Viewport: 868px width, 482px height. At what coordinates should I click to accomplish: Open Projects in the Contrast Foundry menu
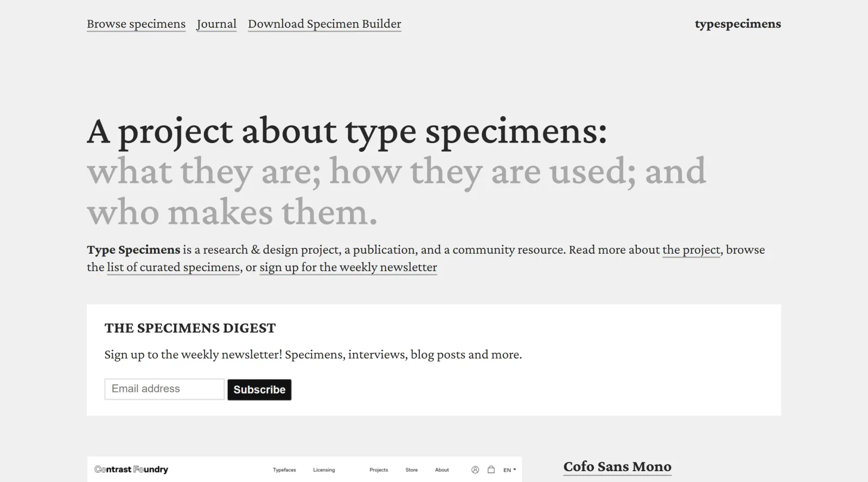[379, 470]
